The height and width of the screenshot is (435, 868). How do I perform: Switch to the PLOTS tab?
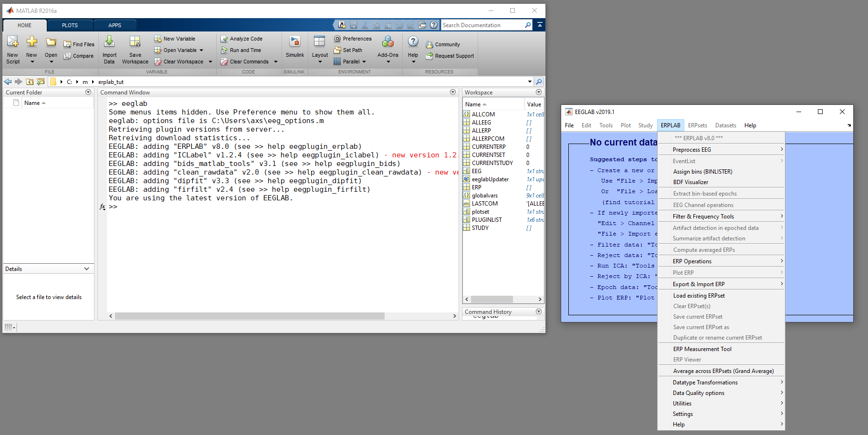pyautogui.click(x=70, y=25)
